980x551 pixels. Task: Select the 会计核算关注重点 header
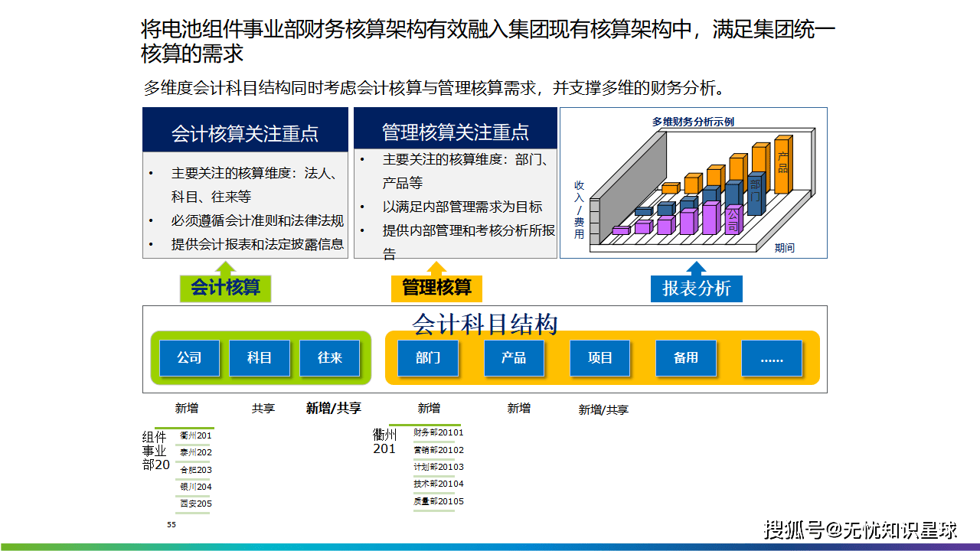[x=244, y=129]
